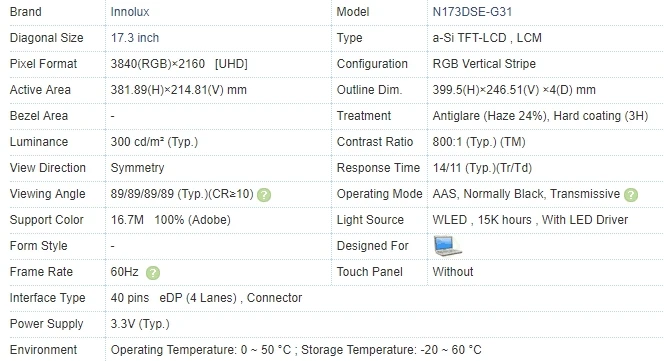The image size is (664, 361).
Task: Select the N173DSE-G31 model text
Action: pos(472,12)
